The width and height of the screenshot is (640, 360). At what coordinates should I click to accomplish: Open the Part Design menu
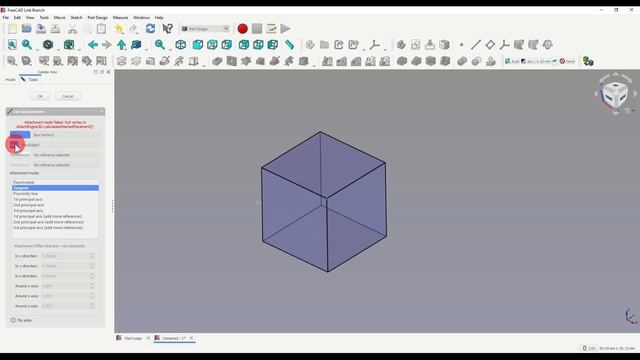(98, 18)
